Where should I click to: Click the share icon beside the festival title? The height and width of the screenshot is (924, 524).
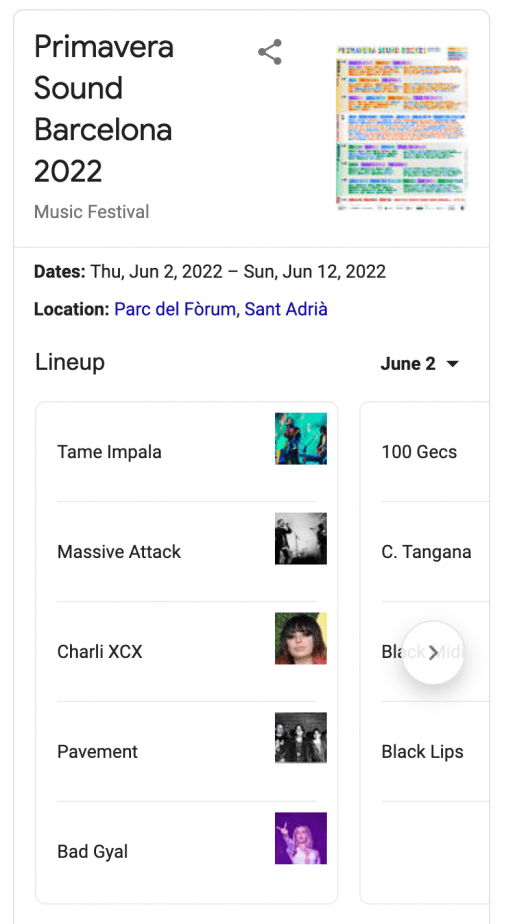tap(270, 52)
